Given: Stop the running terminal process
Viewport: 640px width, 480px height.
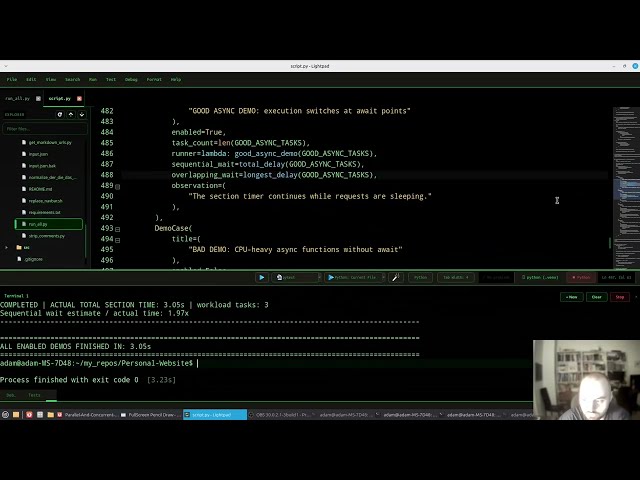Looking at the screenshot, I should pyautogui.click(x=620, y=297).
